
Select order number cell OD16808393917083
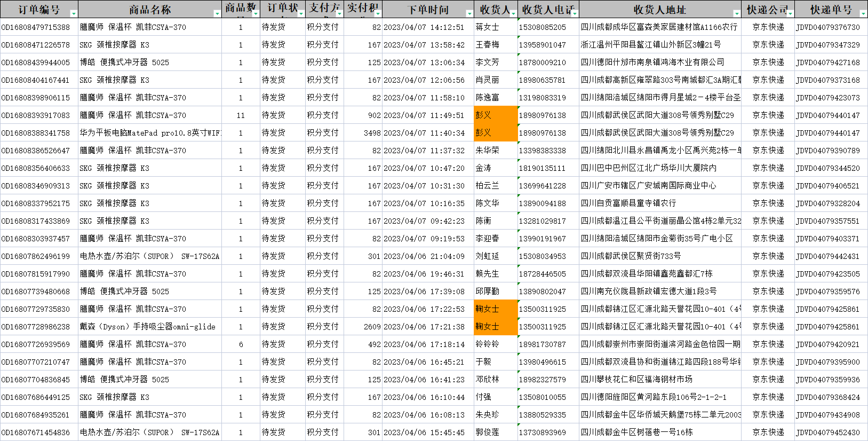tap(39, 115)
